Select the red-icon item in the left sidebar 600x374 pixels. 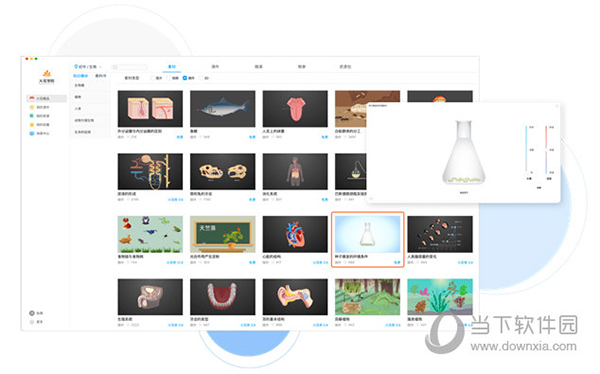click(46, 98)
